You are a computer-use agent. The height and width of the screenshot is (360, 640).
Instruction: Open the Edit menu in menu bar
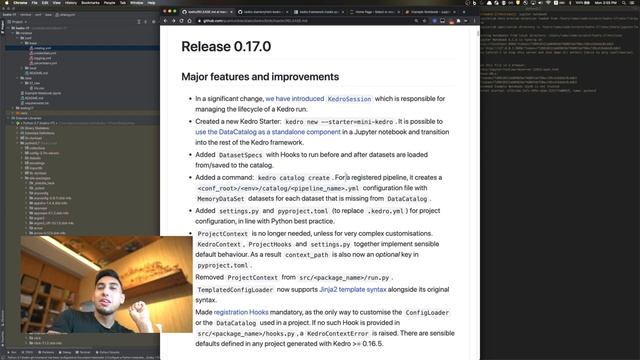coord(45,3)
